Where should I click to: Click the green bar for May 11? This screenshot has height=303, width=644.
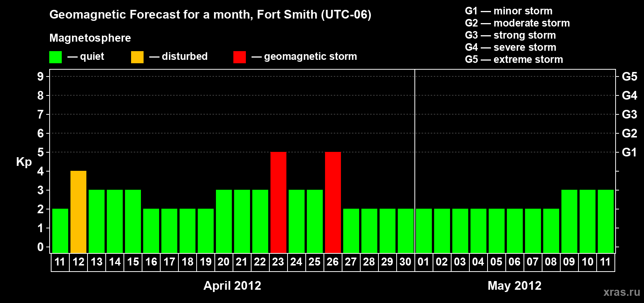point(606,221)
